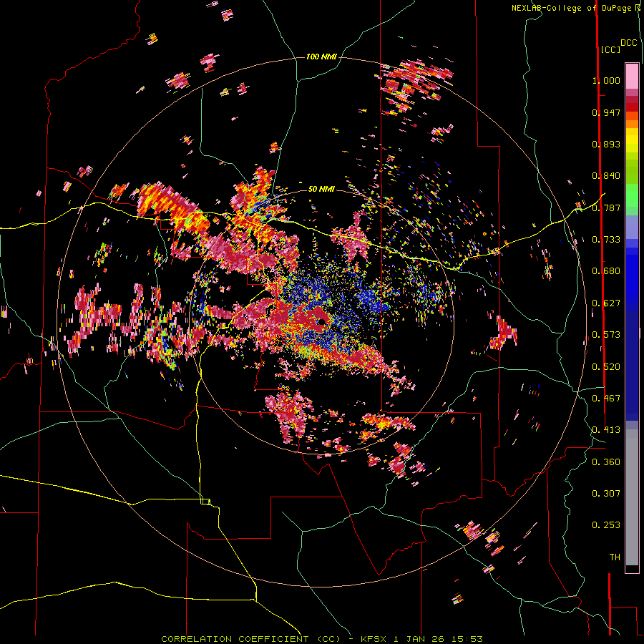Select the 0.520 scale value
This screenshot has height=644, width=644.
coord(606,367)
